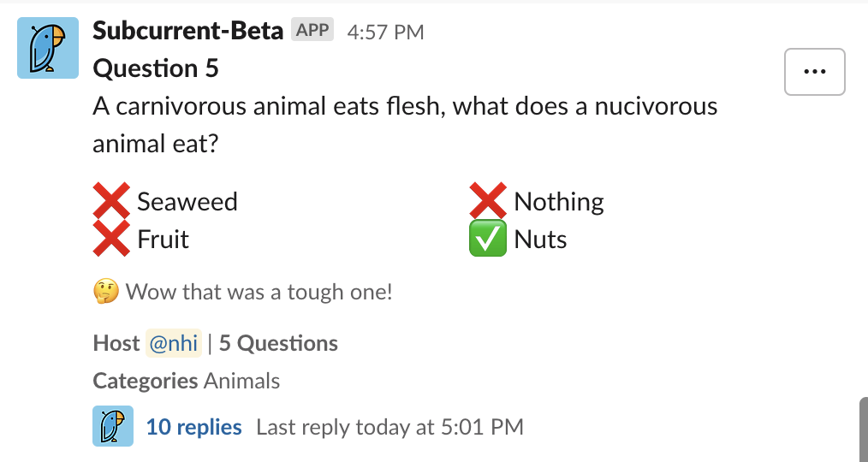The width and height of the screenshot is (868, 462).
Task: Click the vertical scrollbar thumb
Action: pyautogui.click(x=863, y=429)
